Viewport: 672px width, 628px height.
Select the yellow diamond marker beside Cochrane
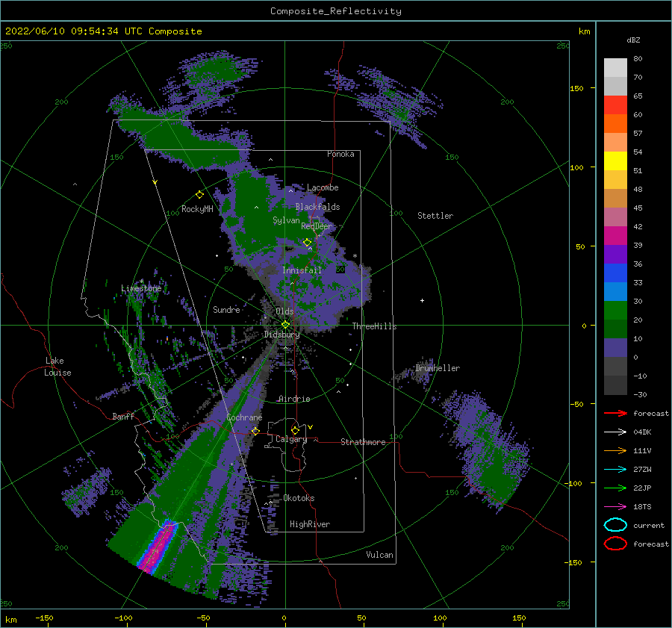(255, 431)
